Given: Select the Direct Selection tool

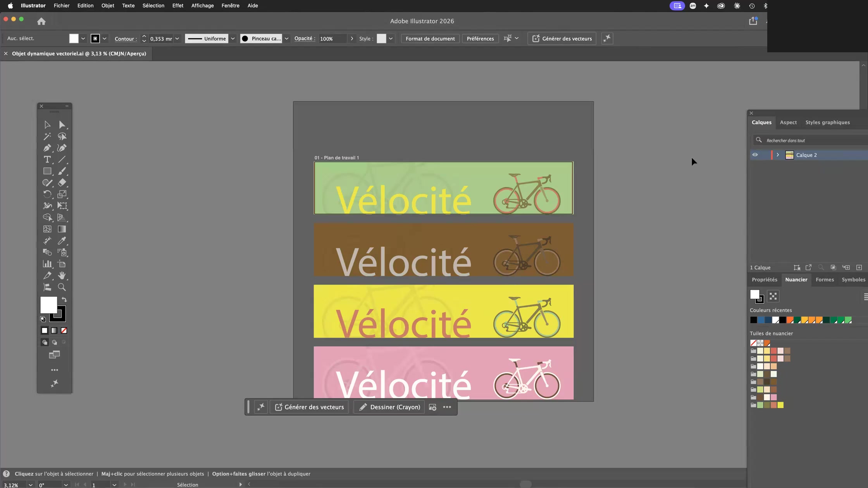Looking at the screenshot, I should [x=62, y=125].
